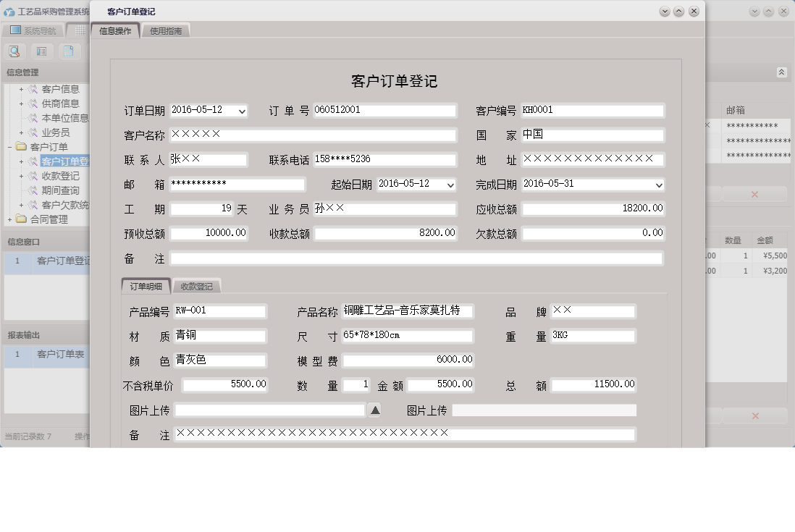Viewport: 795px width, 532px height.
Task: Click the 国家 field showing 中国
Action: pos(593,135)
